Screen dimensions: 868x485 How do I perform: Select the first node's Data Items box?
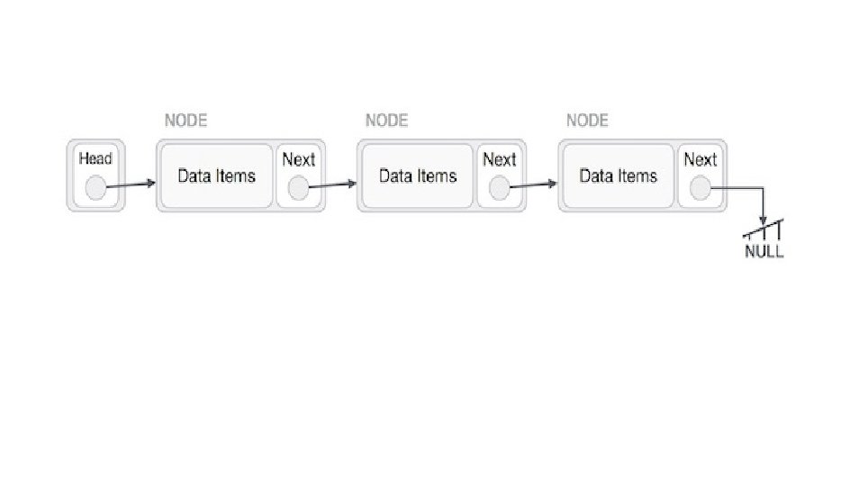click(x=216, y=175)
